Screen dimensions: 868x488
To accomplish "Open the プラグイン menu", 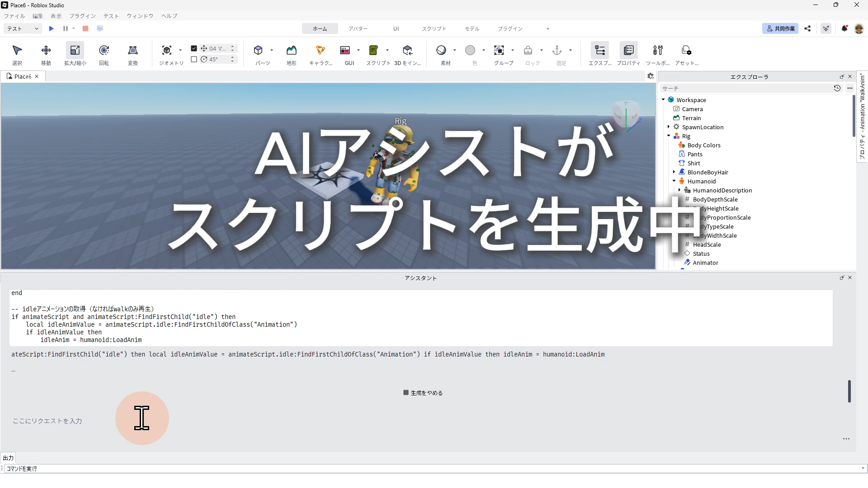I will click(82, 16).
